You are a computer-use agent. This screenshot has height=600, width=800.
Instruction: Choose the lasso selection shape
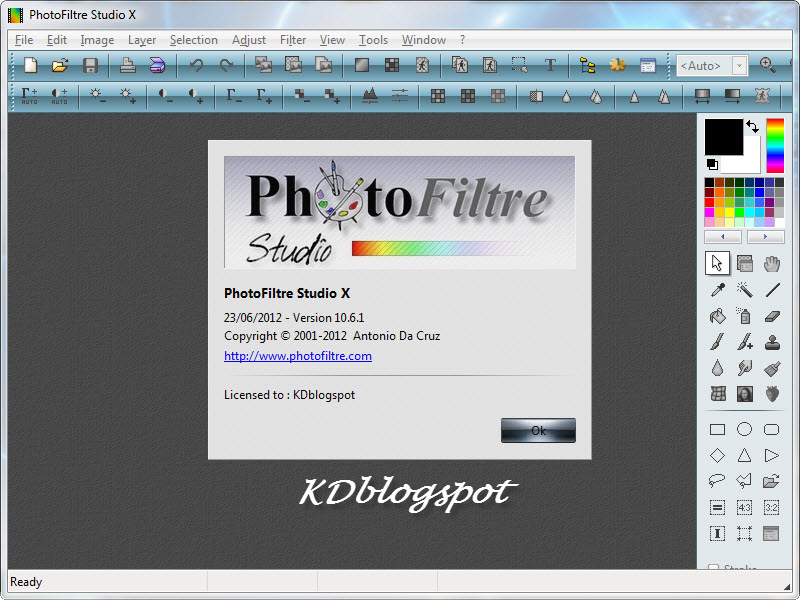717,480
